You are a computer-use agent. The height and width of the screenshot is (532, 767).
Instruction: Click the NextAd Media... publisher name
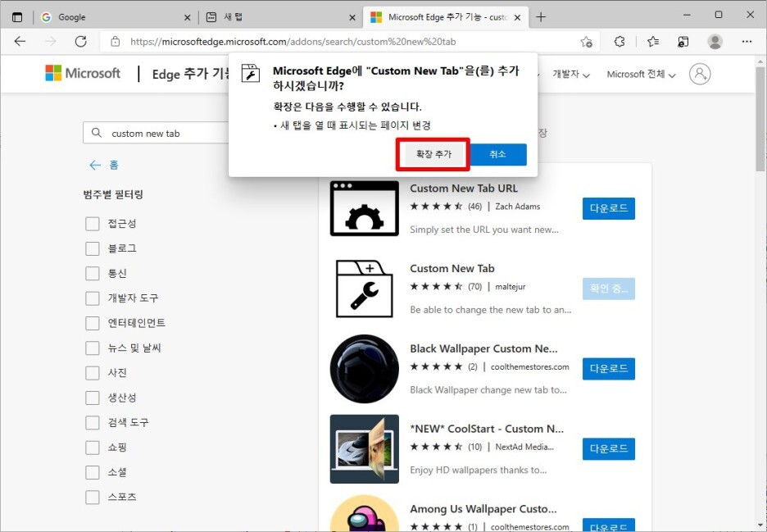(524, 447)
